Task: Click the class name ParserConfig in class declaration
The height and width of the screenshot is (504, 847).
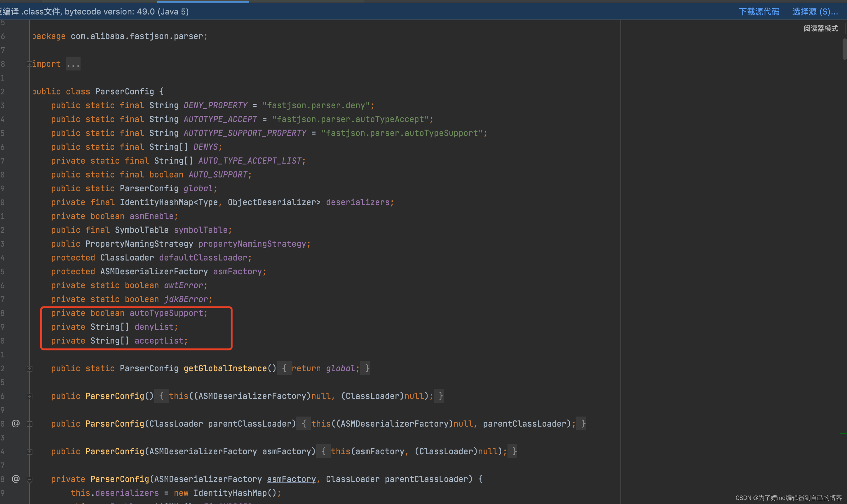Action: pos(124,92)
